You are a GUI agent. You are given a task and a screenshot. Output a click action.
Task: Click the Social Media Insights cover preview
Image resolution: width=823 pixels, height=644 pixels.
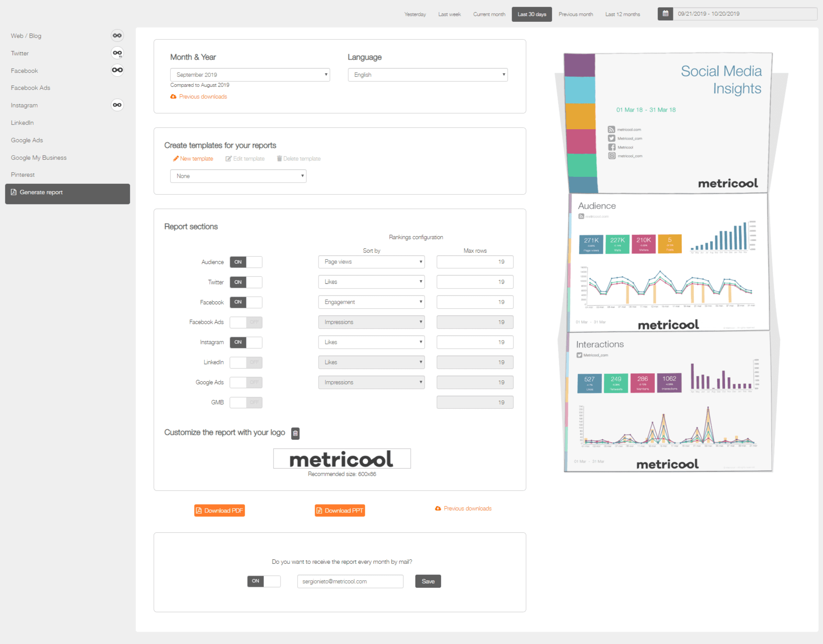click(x=668, y=123)
